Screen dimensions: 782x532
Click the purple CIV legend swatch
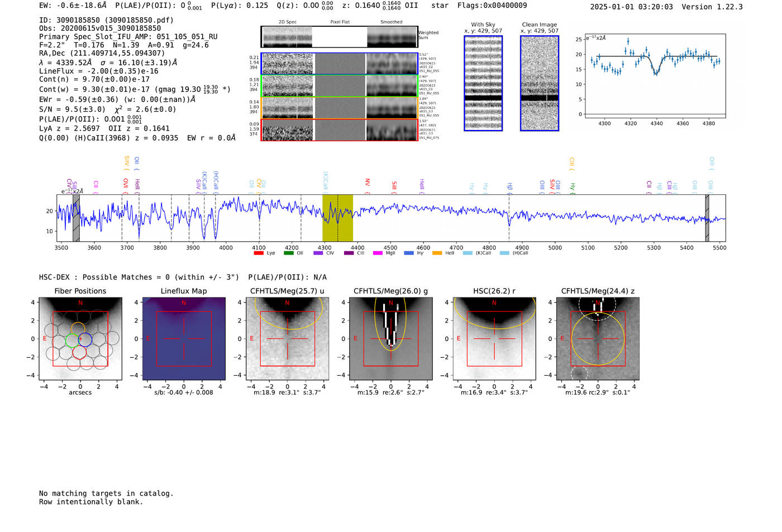[318, 253]
